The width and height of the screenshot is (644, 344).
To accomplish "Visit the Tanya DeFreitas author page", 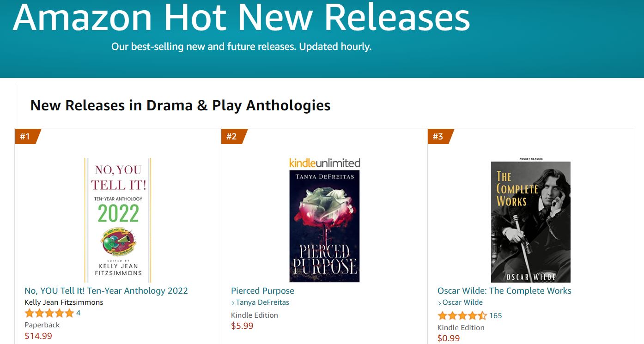I will click(x=260, y=302).
